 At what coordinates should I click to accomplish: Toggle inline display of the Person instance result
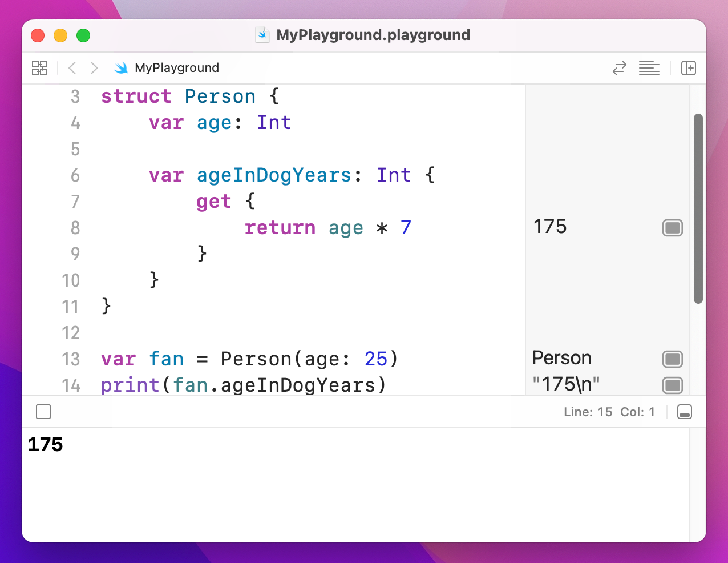point(672,359)
